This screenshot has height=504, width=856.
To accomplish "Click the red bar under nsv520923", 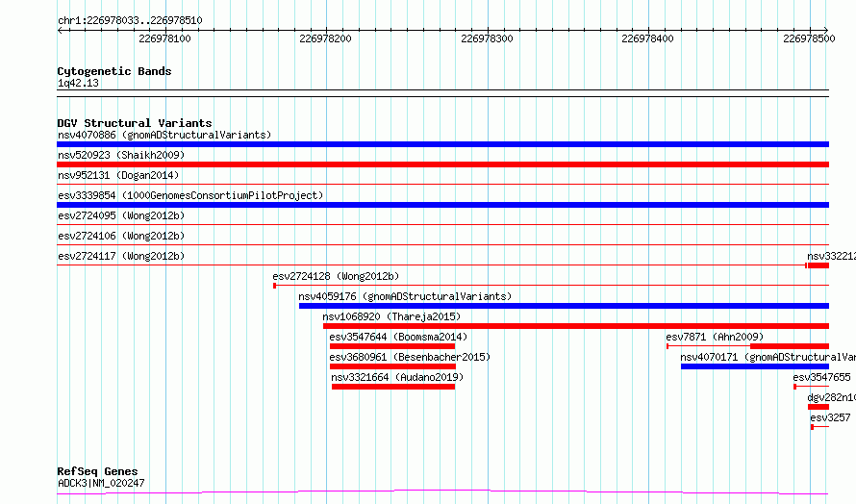I will [x=442, y=164].
